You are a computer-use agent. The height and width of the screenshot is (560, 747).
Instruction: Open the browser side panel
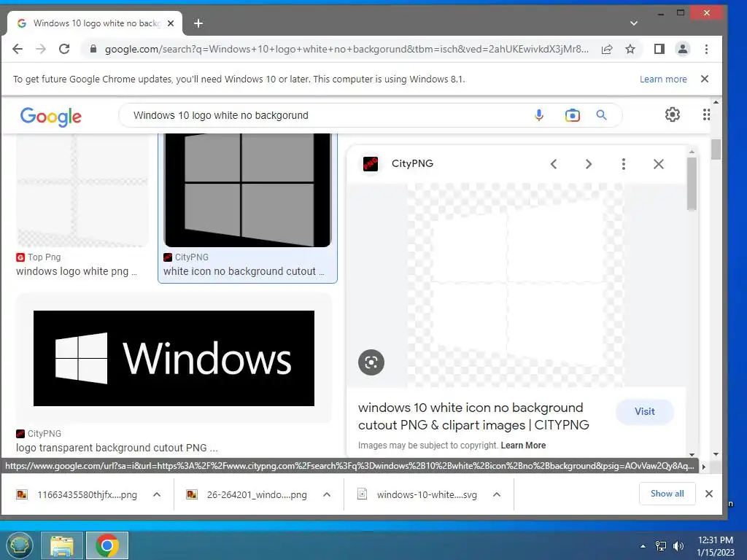659,49
